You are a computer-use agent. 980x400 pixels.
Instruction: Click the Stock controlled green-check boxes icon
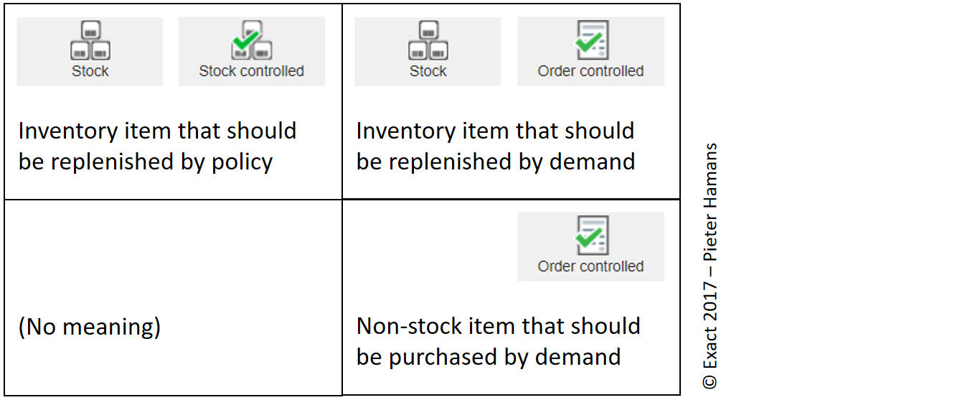[x=251, y=42]
